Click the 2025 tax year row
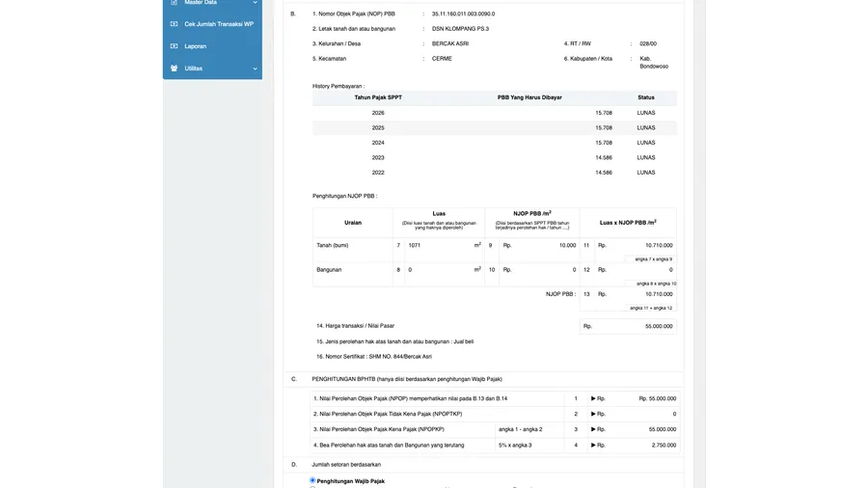868x488 pixels. (495, 128)
